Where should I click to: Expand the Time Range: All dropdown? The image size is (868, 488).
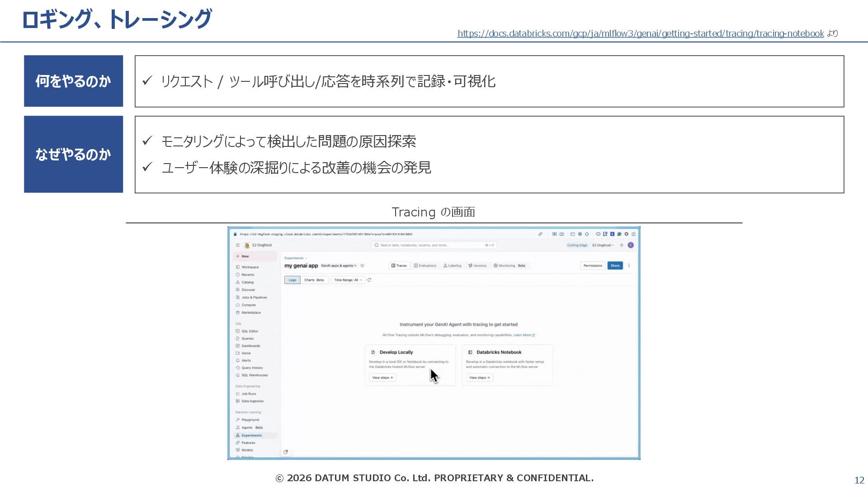(x=348, y=280)
